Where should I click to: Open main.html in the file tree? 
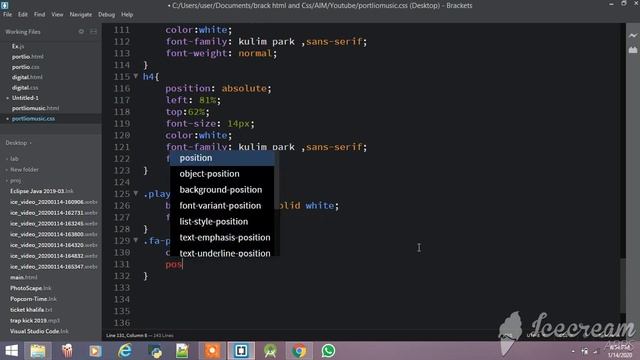[x=24, y=278]
